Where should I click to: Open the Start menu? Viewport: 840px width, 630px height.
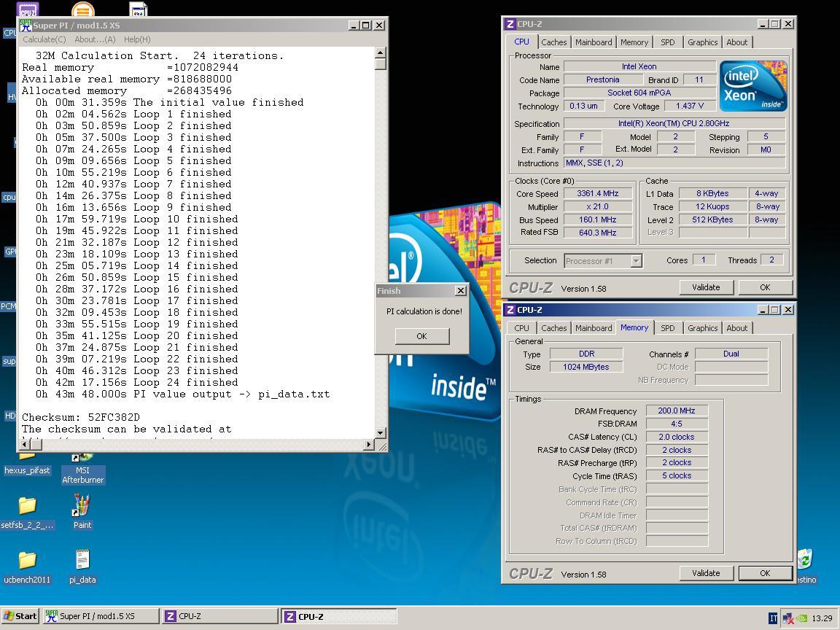pyautogui.click(x=20, y=616)
